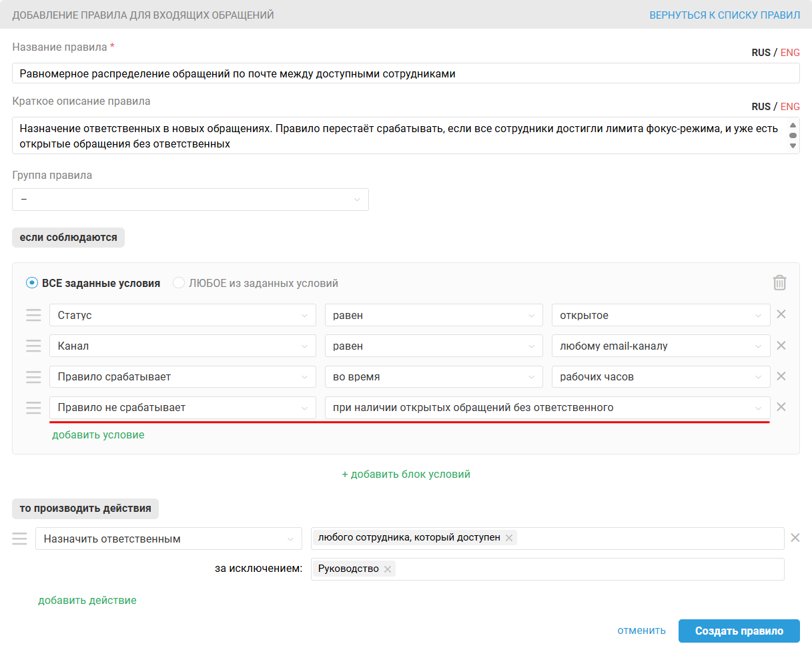
Task: Remove the Статус condition row
Action: tap(781, 314)
